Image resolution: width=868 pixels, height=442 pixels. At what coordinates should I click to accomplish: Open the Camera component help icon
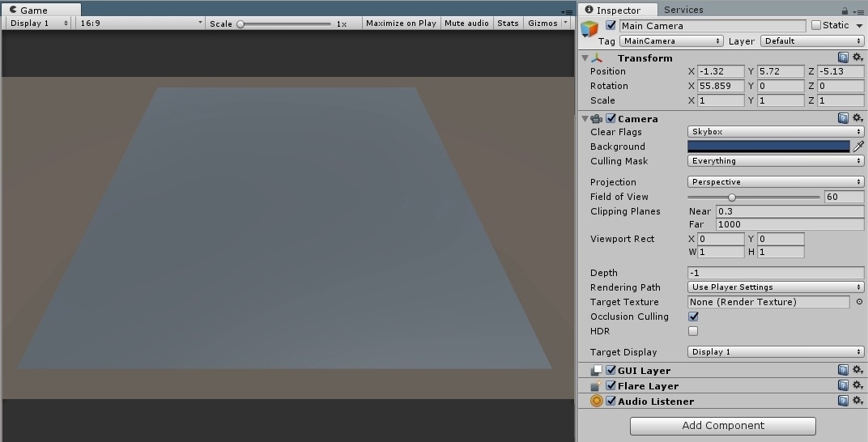843,118
